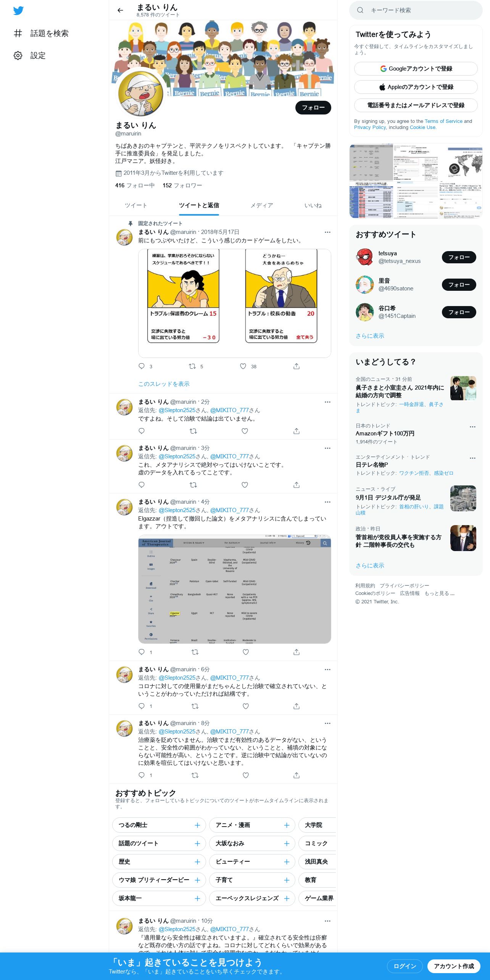Follow tetsuya @tetsuya_nexus
Screen dimensions: 490x980
(x=459, y=257)
